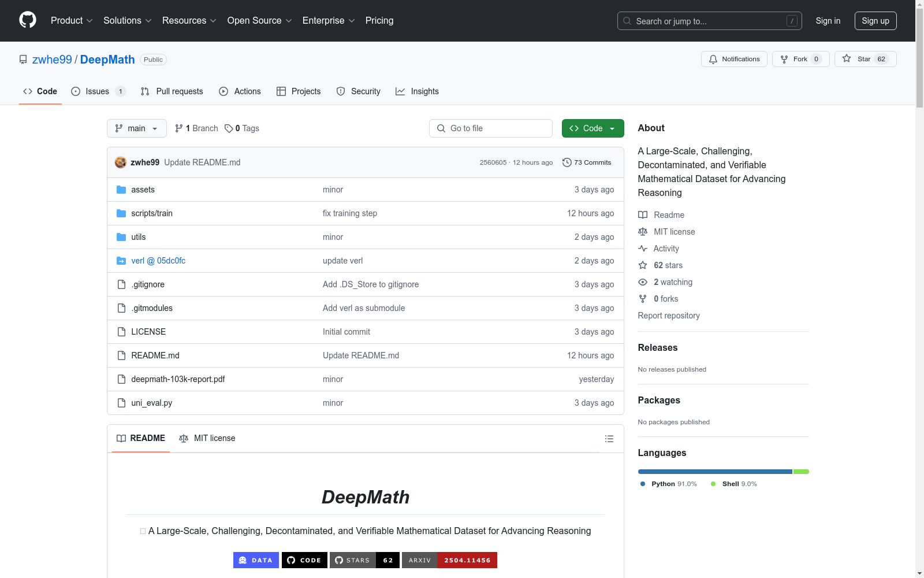This screenshot has height=578, width=924.
Task: Open the Insights tab
Action: (x=417, y=91)
